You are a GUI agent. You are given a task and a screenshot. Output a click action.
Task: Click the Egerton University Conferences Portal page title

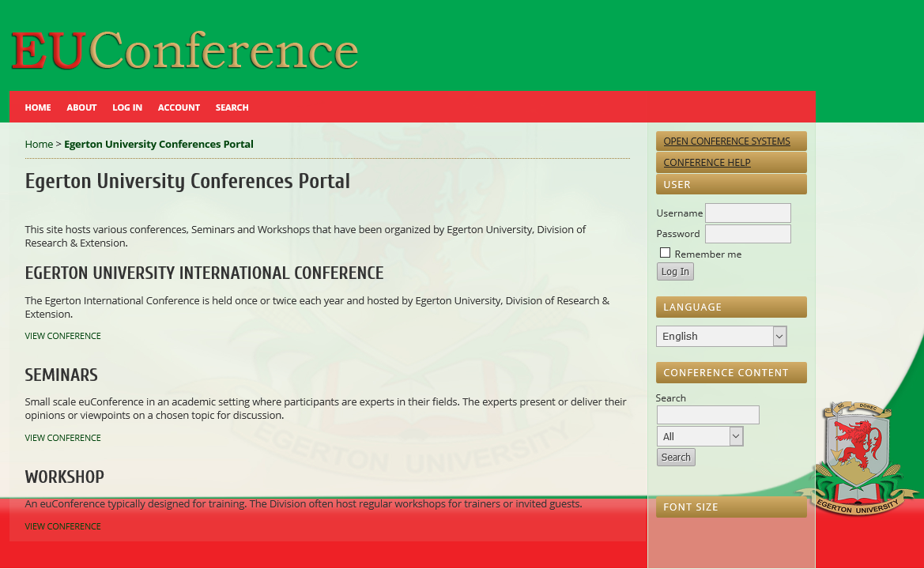pos(187,182)
